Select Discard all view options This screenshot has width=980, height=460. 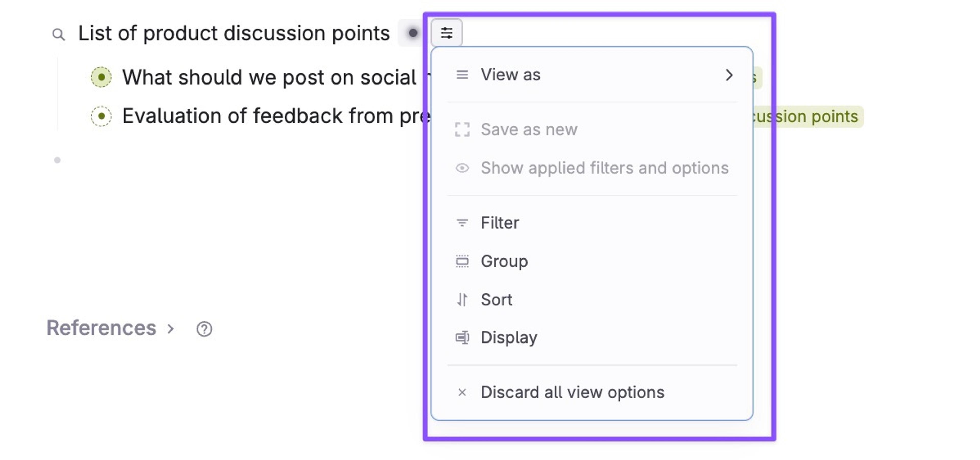[572, 392]
